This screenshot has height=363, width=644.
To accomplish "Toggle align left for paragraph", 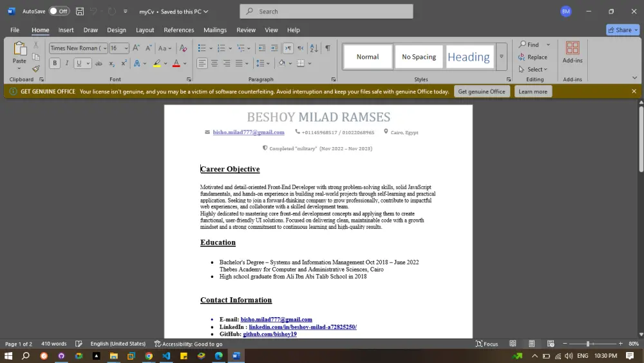I will coord(202,63).
